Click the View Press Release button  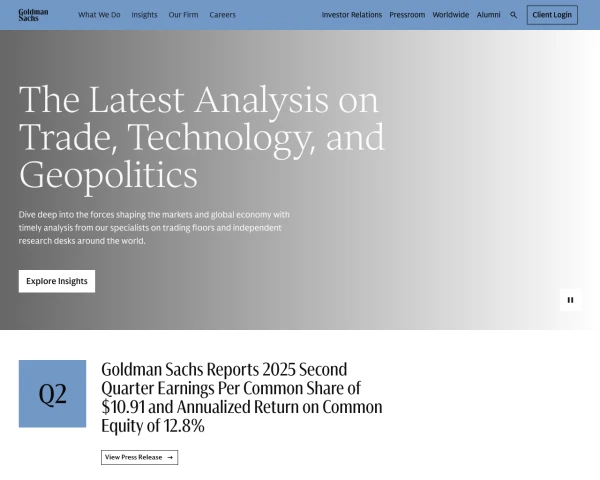(139, 457)
